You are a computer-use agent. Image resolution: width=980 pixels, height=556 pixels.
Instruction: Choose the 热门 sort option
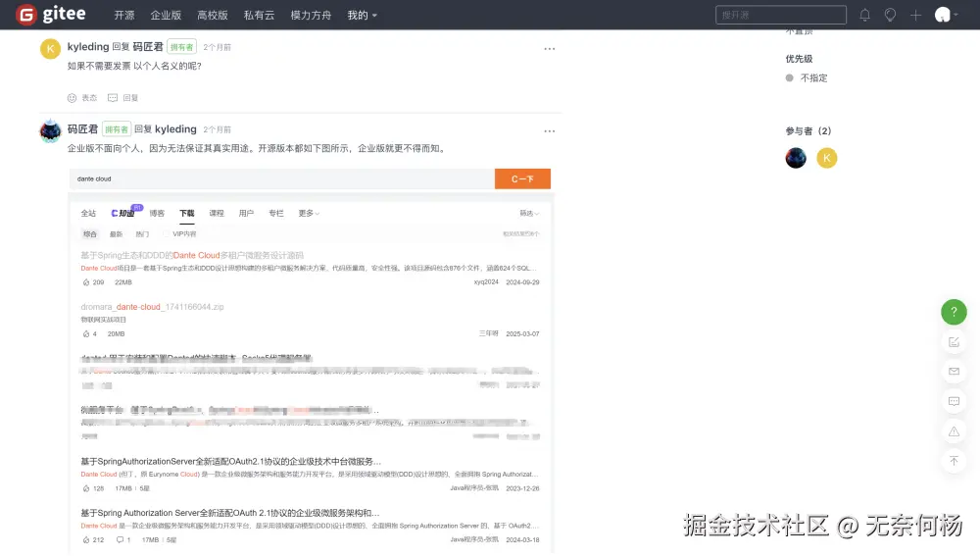[x=142, y=234]
